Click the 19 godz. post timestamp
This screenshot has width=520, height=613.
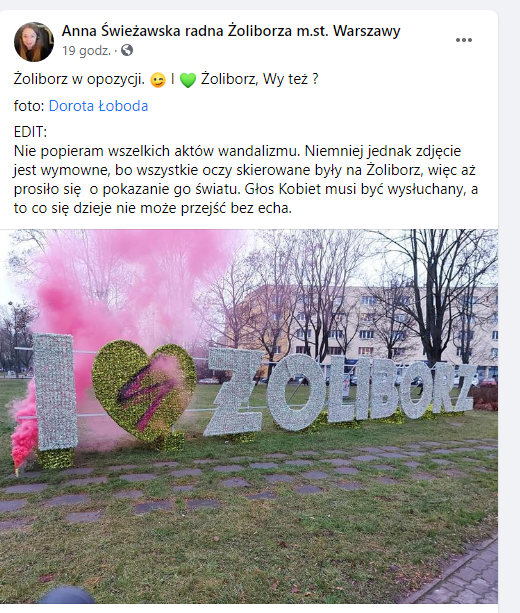pos(86,51)
